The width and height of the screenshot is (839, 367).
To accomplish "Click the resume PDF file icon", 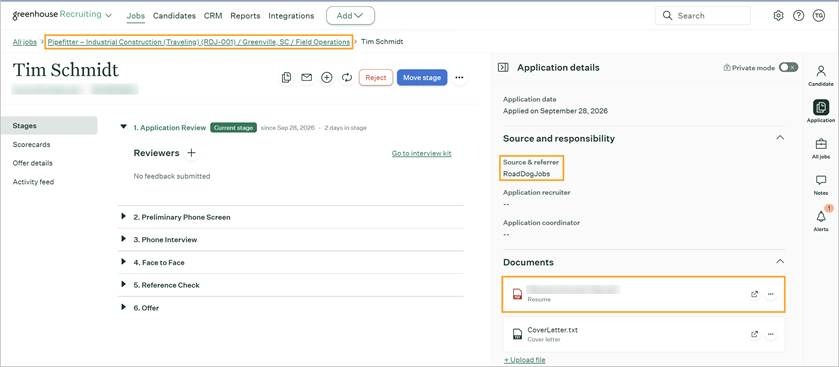I will click(517, 294).
